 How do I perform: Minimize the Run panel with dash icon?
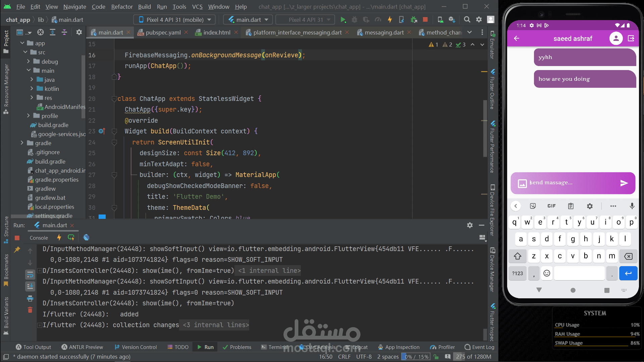tap(482, 225)
